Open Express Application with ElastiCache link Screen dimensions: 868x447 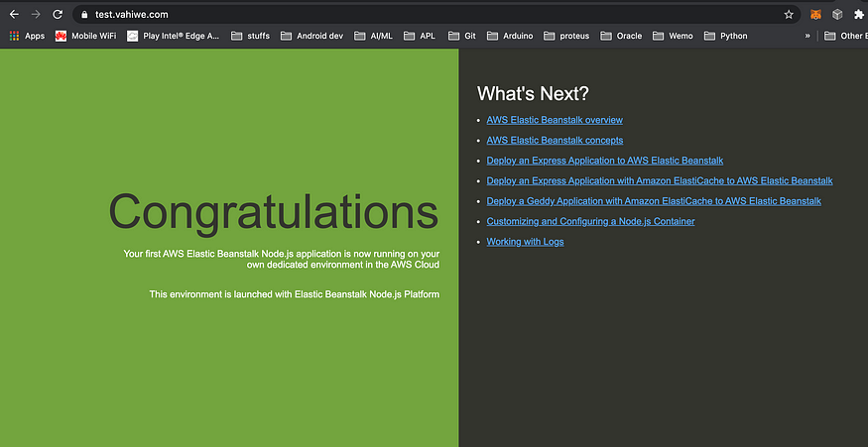point(660,181)
